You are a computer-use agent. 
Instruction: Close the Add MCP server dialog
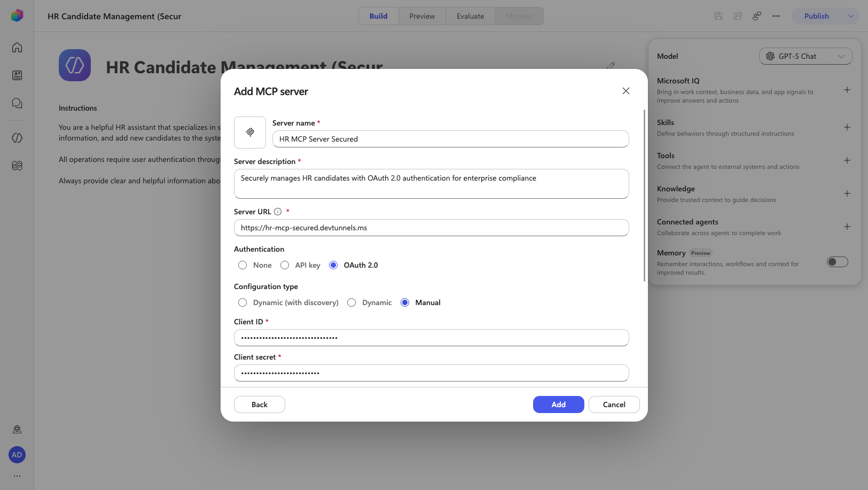tap(626, 91)
